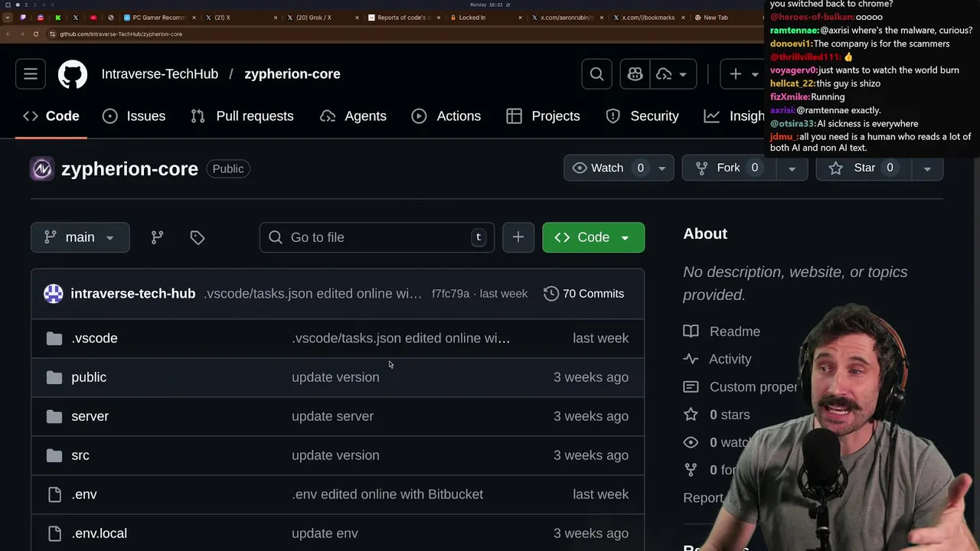Click the browser reload button

pyautogui.click(x=35, y=34)
